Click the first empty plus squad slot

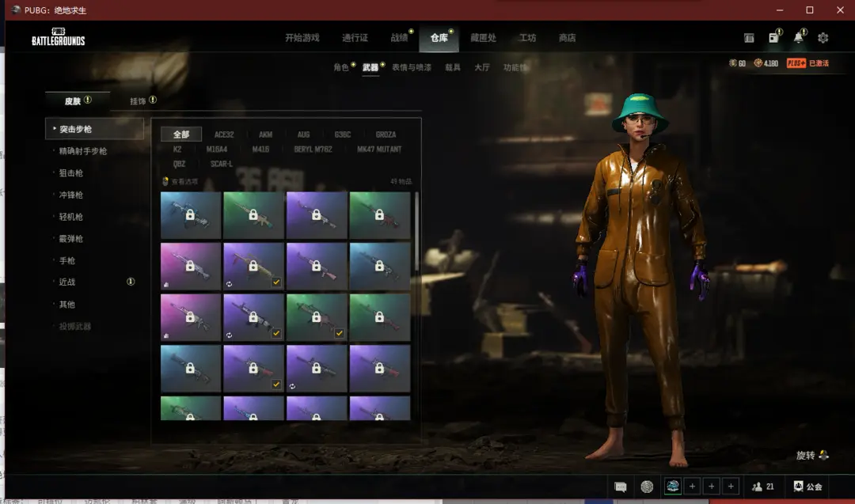[692, 486]
